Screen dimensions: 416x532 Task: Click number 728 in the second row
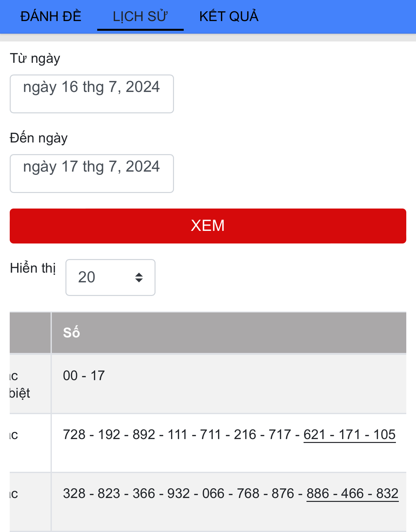pyautogui.click(x=74, y=435)
